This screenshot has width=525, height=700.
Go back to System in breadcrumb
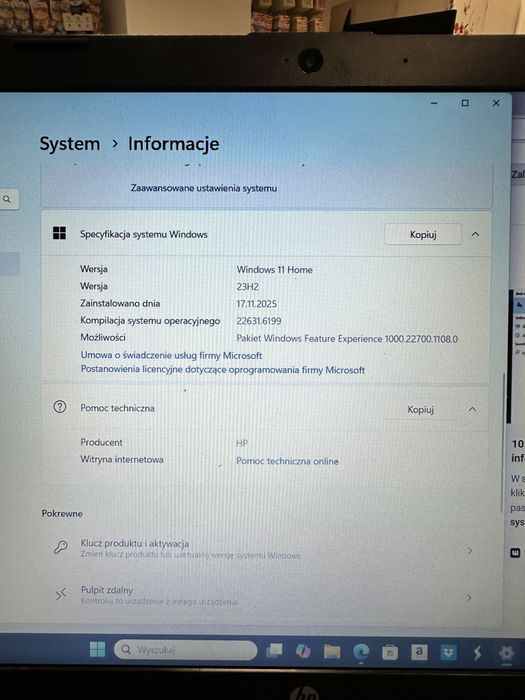pos(70,144)
